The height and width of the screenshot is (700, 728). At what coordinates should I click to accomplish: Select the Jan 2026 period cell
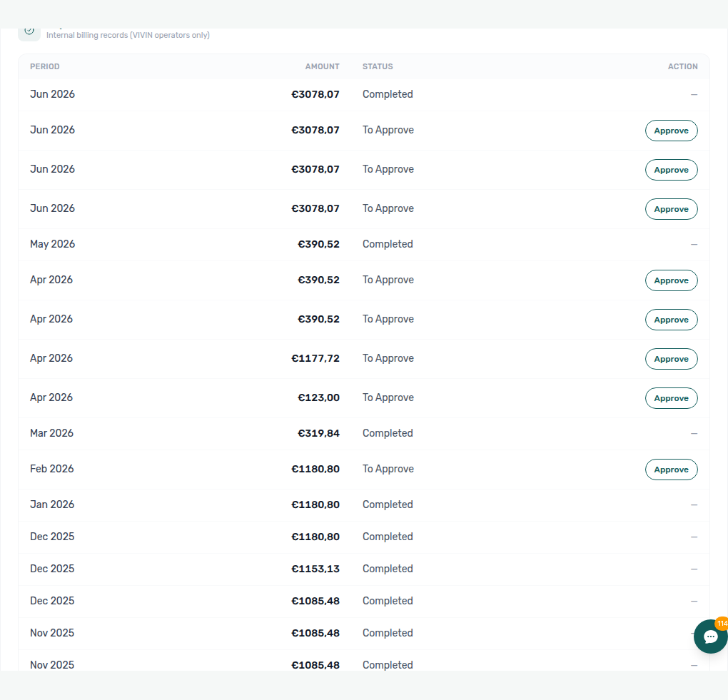click(x=52, y=504)
